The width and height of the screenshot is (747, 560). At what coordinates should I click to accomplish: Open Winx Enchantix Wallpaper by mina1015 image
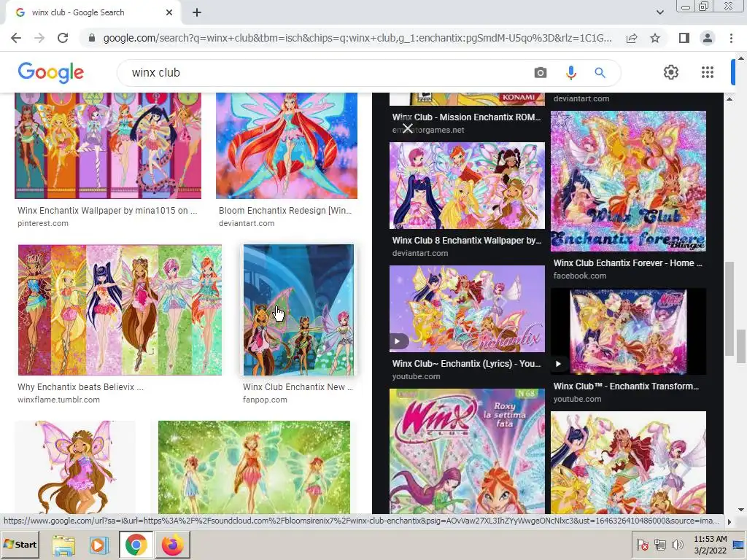tap(108, 146)
